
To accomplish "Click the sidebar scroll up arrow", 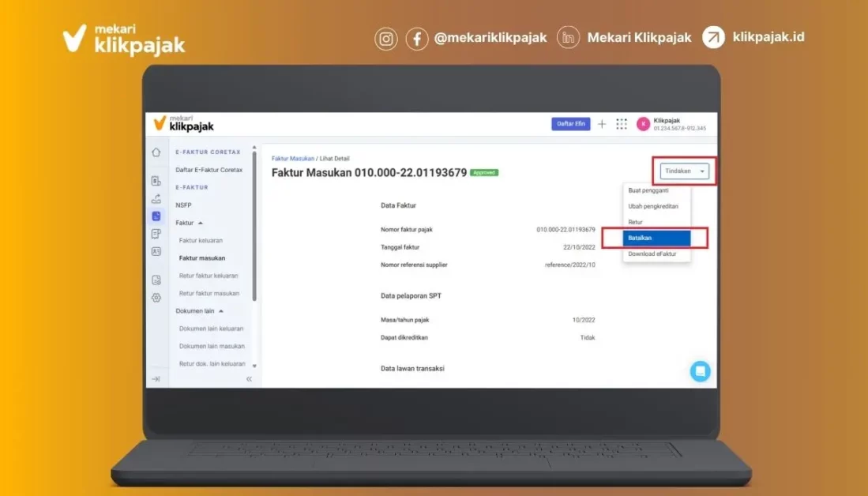I will point(254,147).
